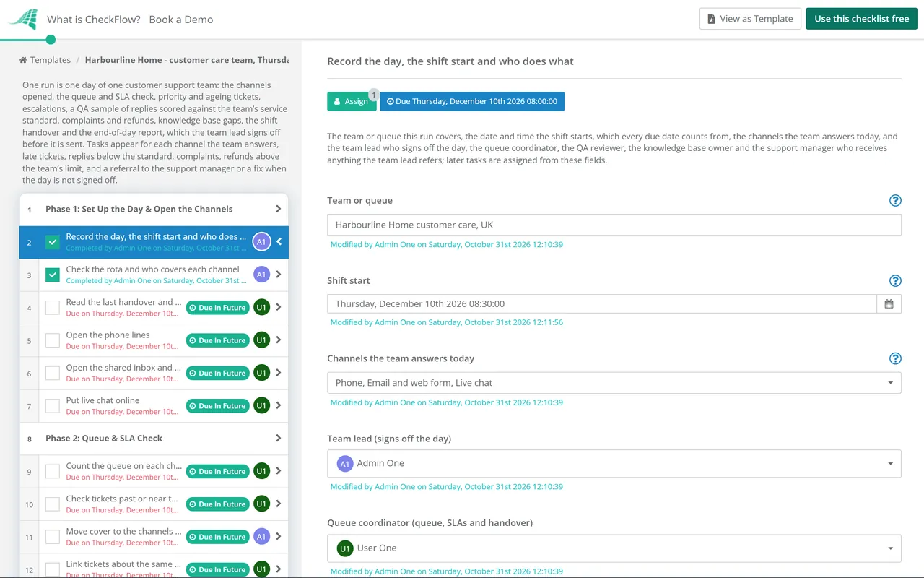Click Use this checklist free button
Screen dimensions: 924x578
tap(861, 19)
